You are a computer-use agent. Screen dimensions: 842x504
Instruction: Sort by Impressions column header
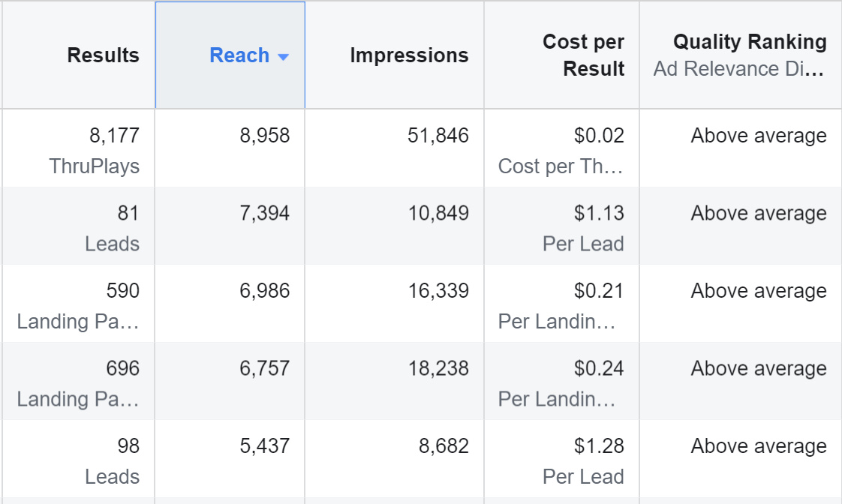coord(409,55)
